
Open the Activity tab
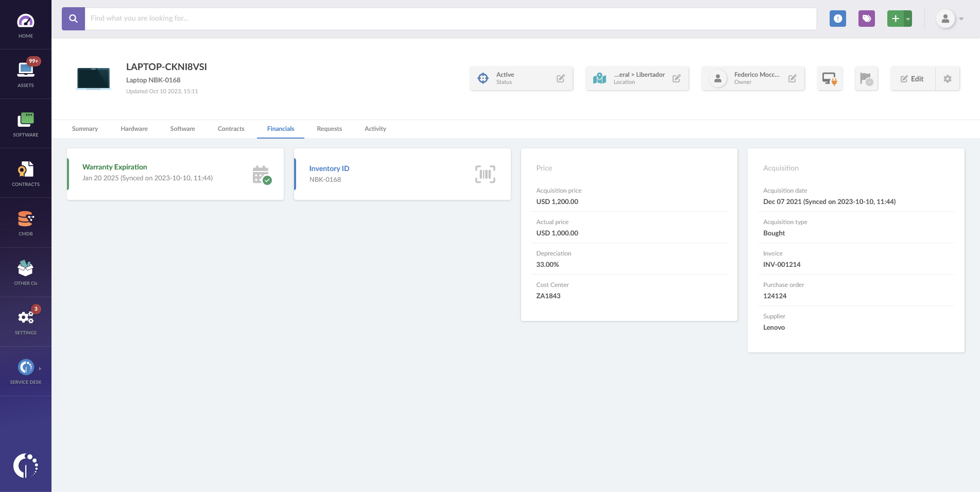tap(375, 129)
